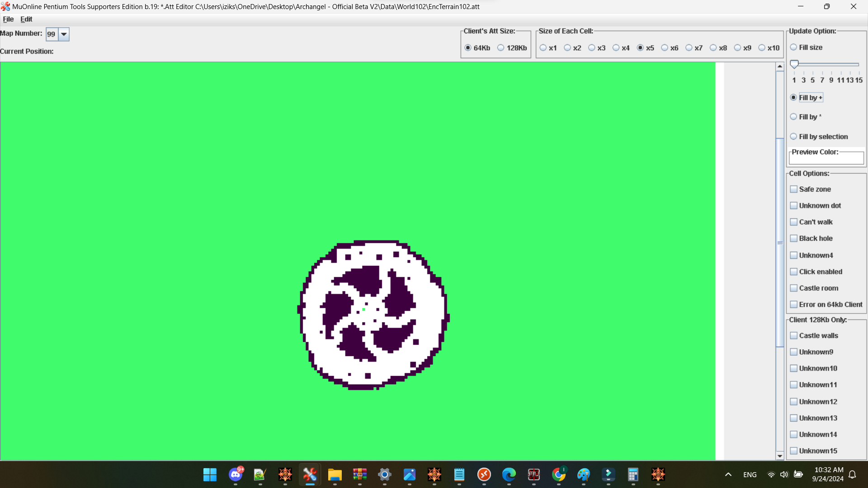Set cell size to x4

click(x=621, y=48)
